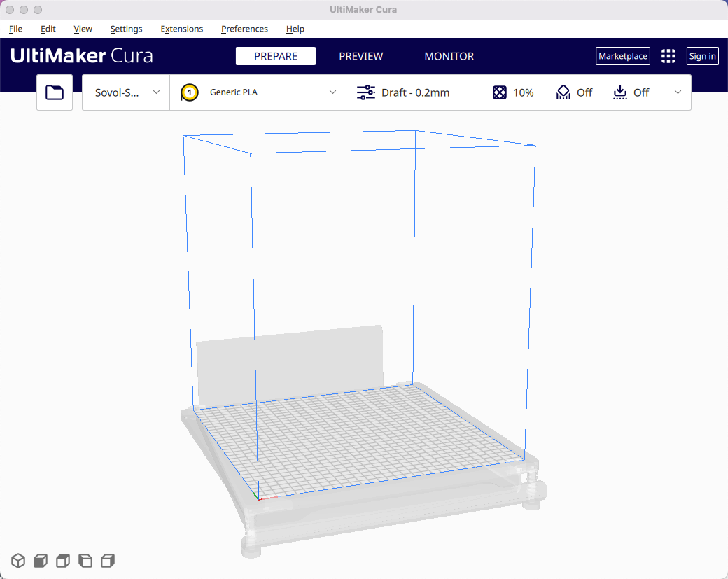
Task: Click the Sign in button
Action: click(703, 56)
